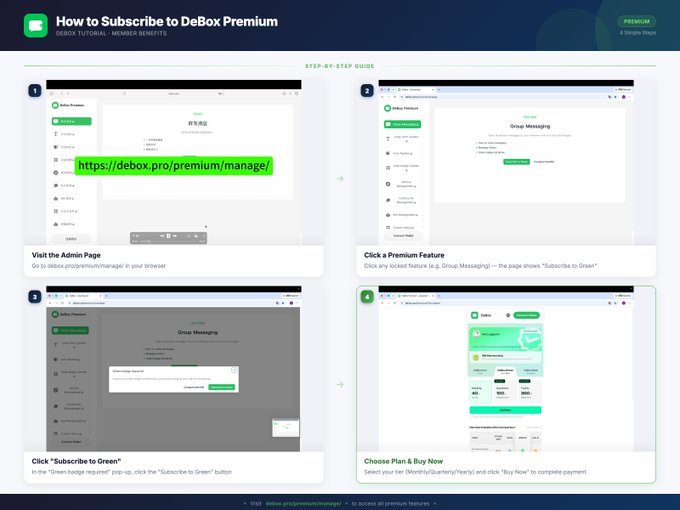680x510 pixels.
Task: Open a new tab in step 2 browser
Action: [439, 90]
